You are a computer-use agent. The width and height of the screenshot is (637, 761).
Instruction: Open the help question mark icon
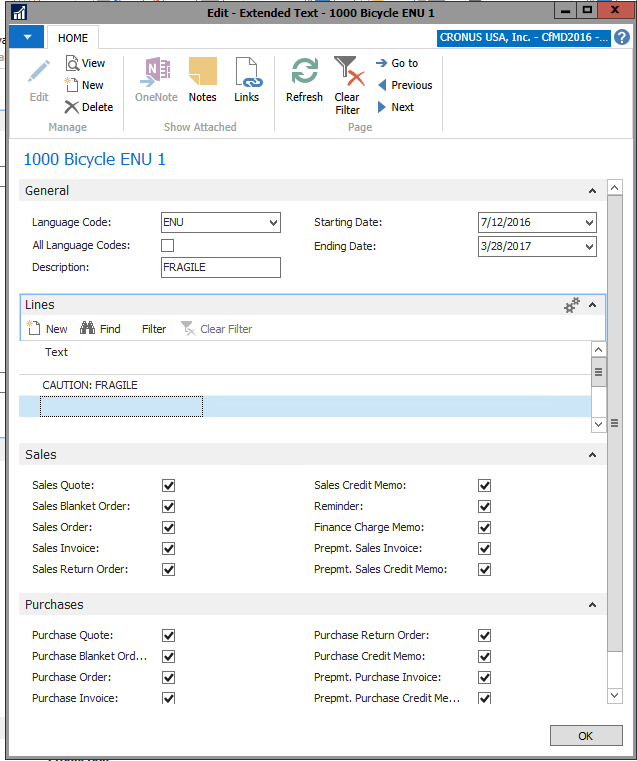[622, 38]
